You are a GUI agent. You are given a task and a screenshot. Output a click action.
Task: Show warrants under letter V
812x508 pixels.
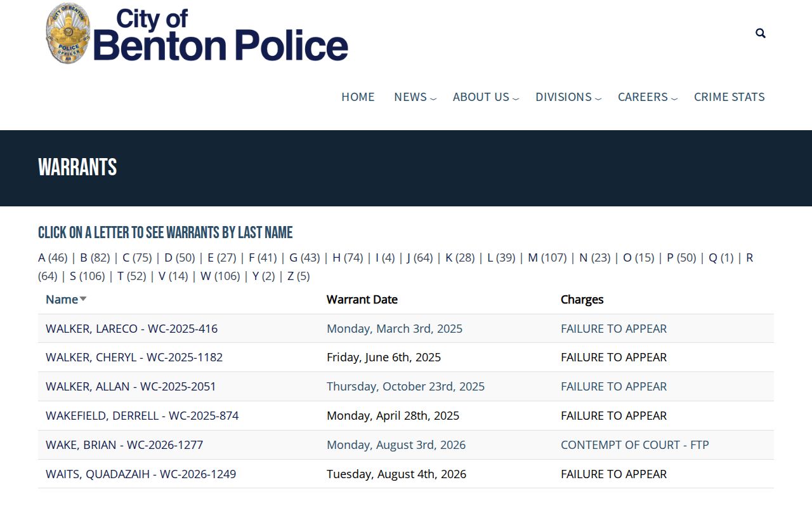point(162,276)
